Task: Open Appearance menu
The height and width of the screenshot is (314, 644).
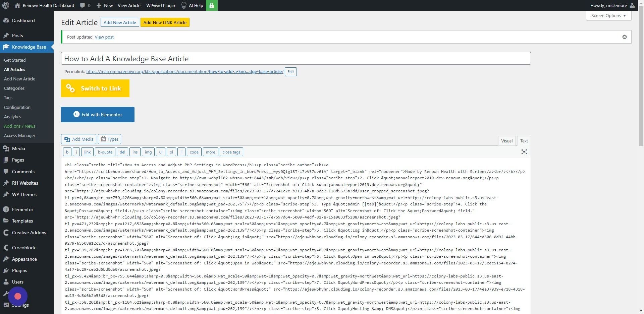Action: tap(27, 259)
